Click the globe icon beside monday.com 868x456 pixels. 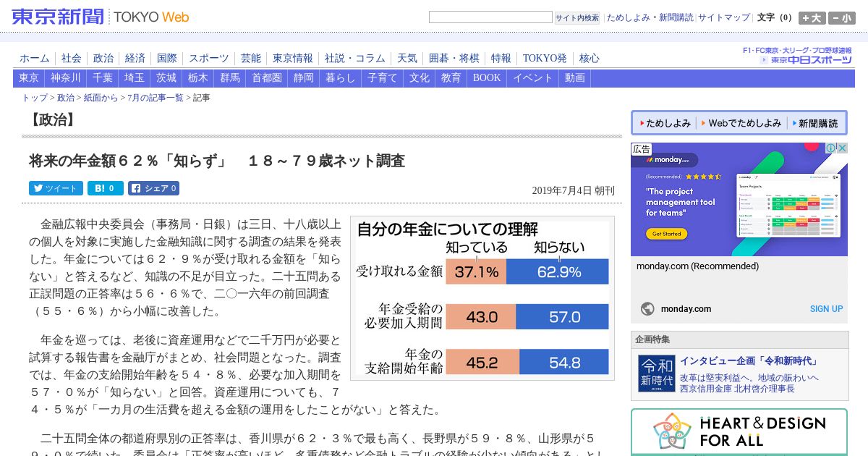pos(647,309)
